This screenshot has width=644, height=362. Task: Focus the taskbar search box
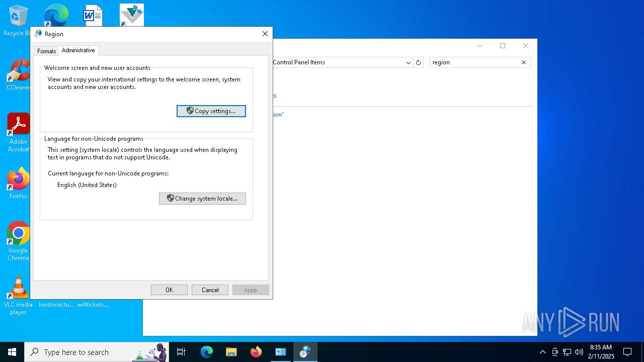(x=97, y=352)
